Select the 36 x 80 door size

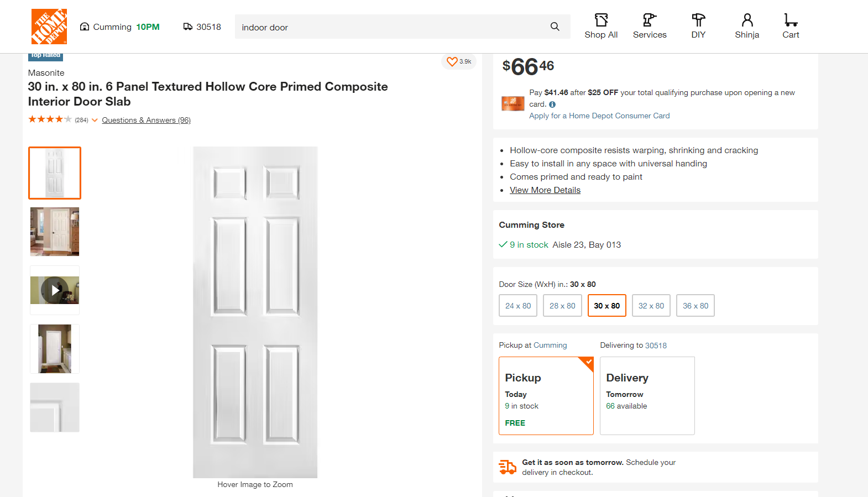point(696,306)
